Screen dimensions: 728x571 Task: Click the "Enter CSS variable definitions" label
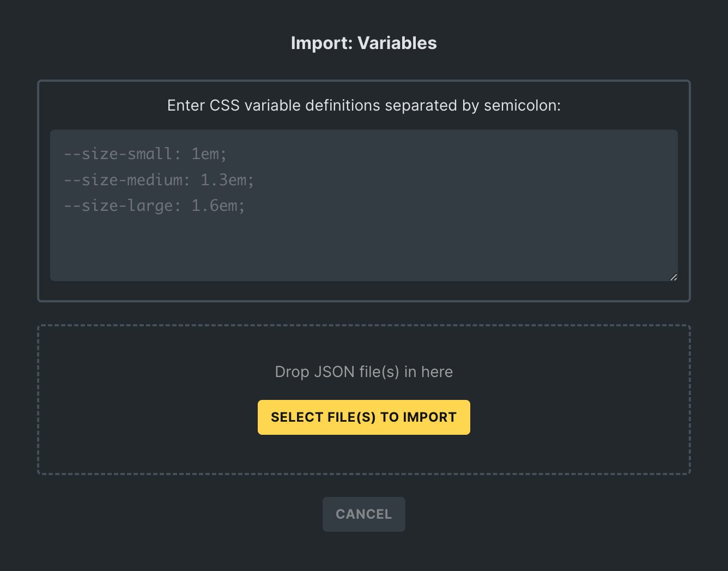click(363, 105)
